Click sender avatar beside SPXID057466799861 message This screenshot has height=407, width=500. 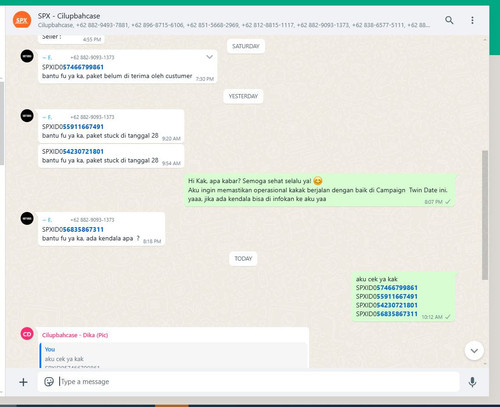tap(27, 56)
